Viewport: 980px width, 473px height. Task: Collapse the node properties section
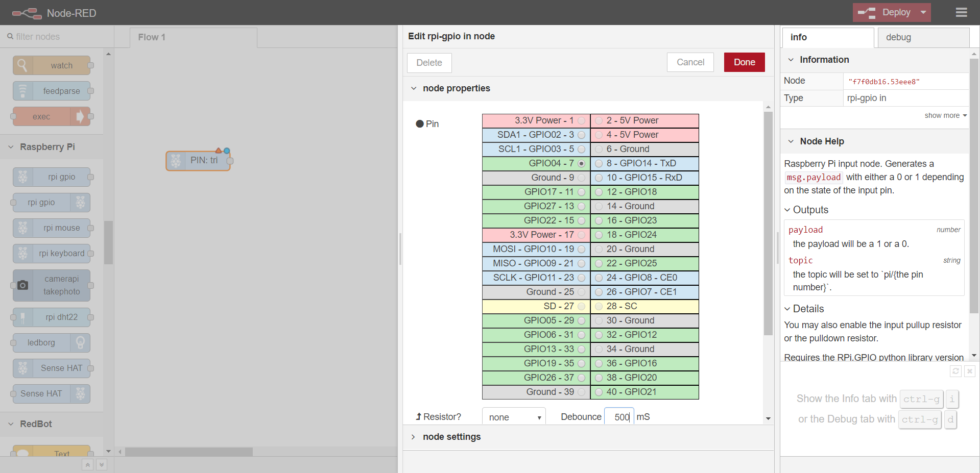pyautogui.click(x=414, y=88)
